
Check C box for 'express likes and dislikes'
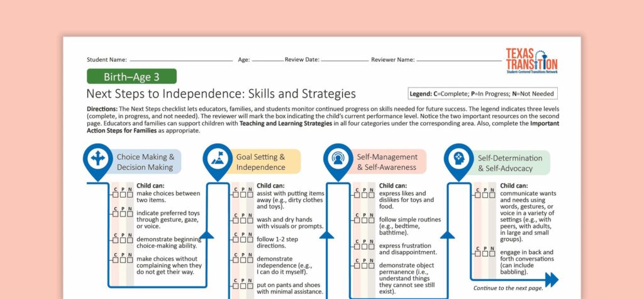coord(358,195)
